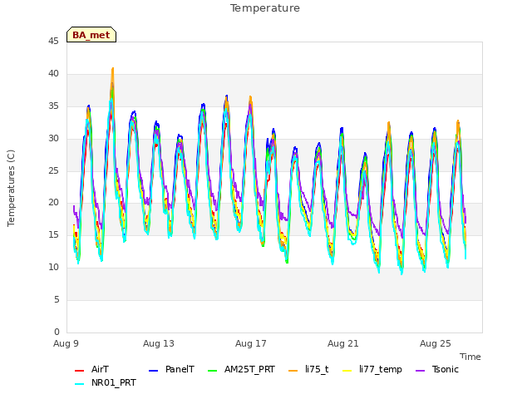Click the 20 y-axis value
Image resolution: width=532 pixels, height=399 pixels.
pos(53,203)
